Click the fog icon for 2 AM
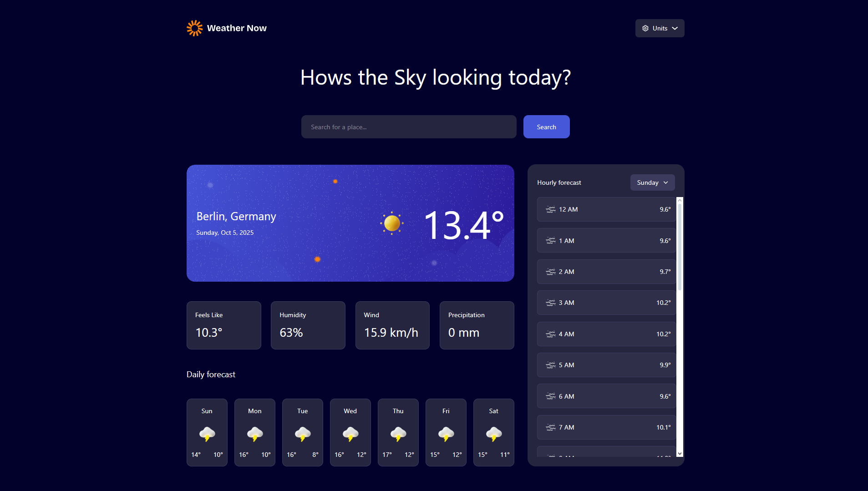Screen dimensions: 868x491 [x=551, y=272]
